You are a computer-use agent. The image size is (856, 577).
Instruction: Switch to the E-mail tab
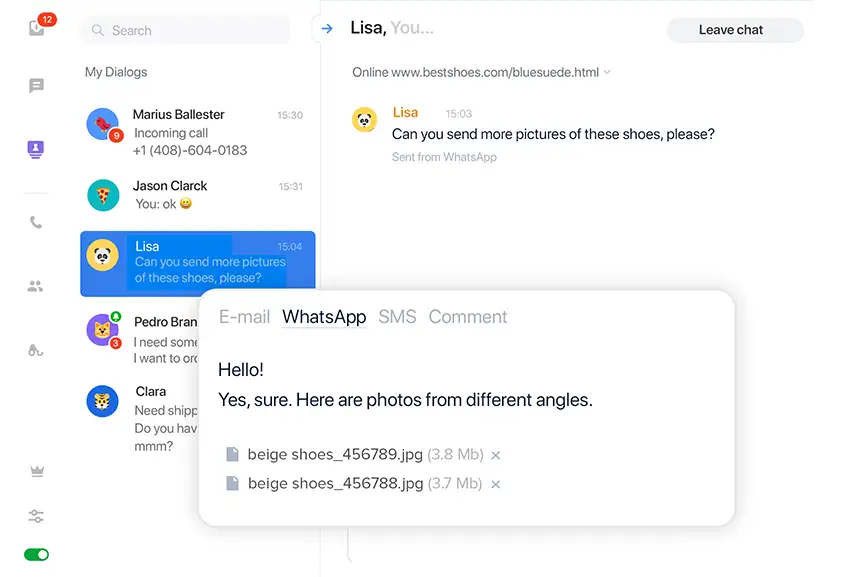coord(244,317)
